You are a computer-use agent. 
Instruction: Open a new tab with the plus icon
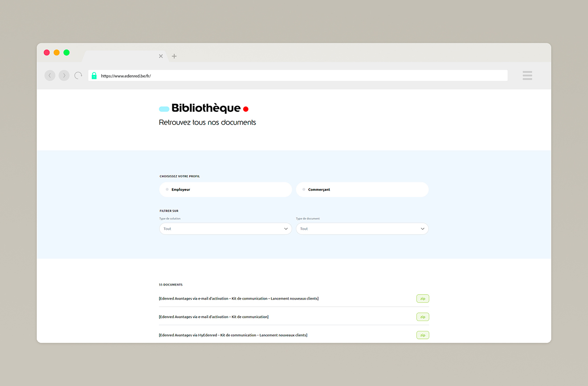tap(174, 56)
